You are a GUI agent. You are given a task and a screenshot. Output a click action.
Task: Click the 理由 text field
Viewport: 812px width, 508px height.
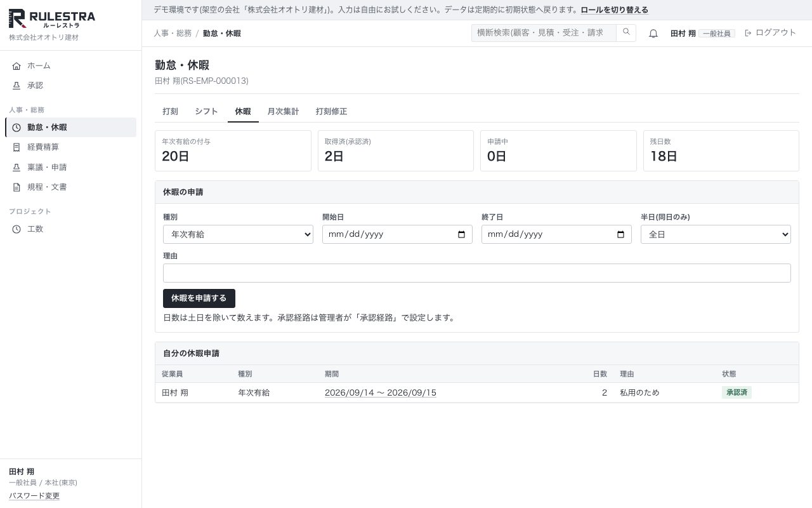(477, 273)
